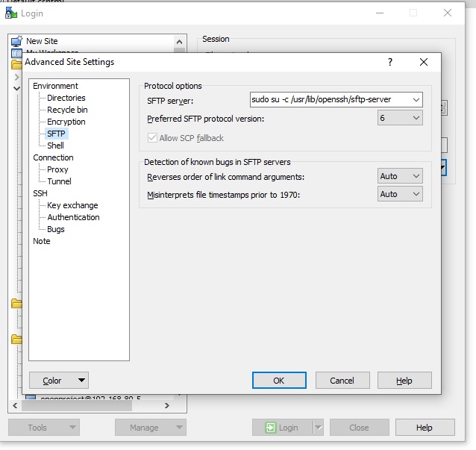Expand Preferred SFTP protocol version dropdown

click(416, 118)
